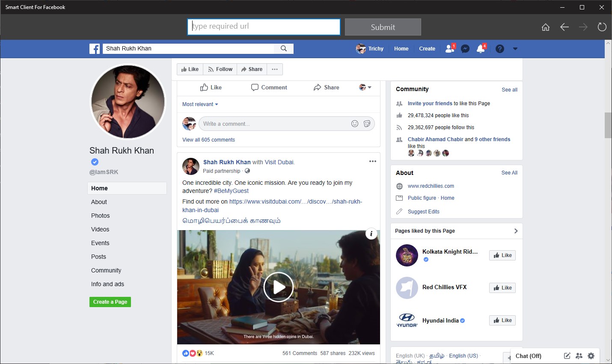Show the video info icon
The width and height of the screenshot is (612, 364).
click(x=371, y=234)
